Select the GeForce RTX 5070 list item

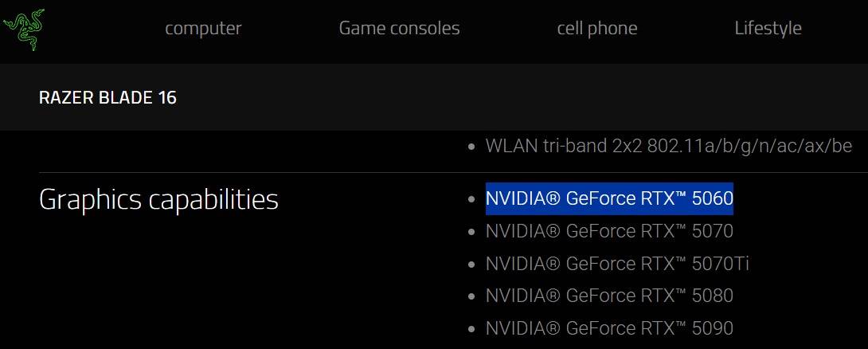[609, 232]
